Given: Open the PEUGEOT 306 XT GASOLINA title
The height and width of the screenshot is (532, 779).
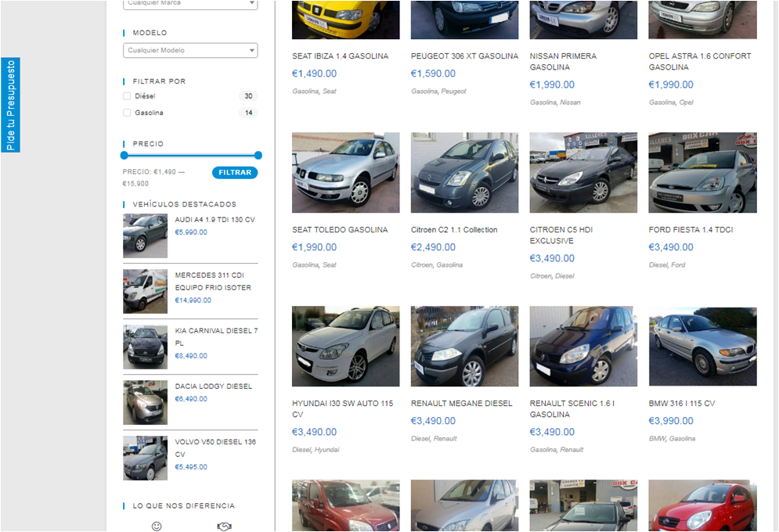Looking at the screenshot, I should pyautogui.click(x=464, y=56).
